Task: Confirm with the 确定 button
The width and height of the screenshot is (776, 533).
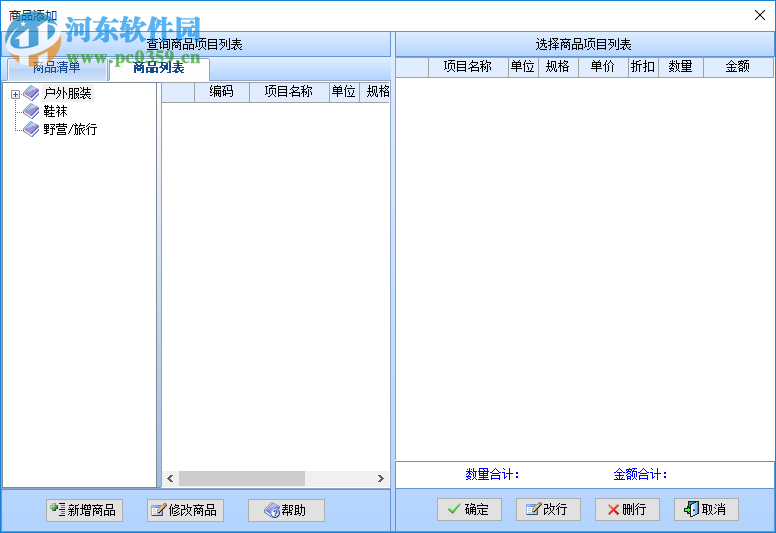Action: point(469,509)
